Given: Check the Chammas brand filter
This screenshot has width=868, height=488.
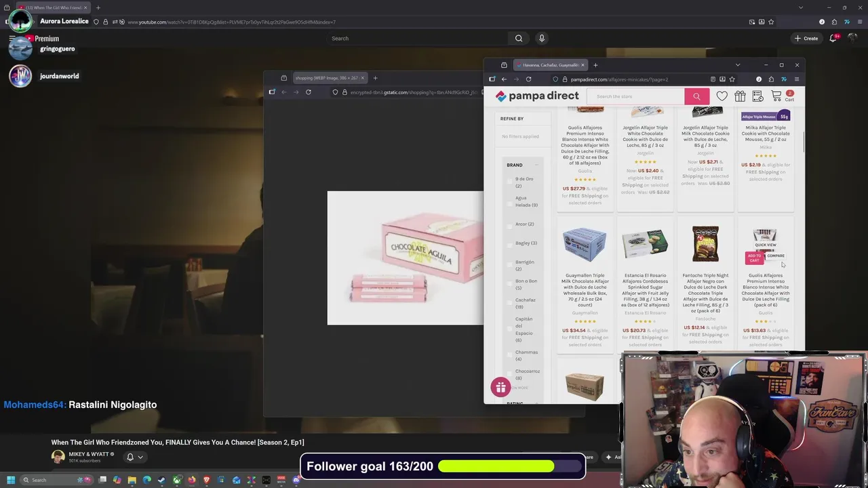Looking at the screenshot, I should 510,355.
